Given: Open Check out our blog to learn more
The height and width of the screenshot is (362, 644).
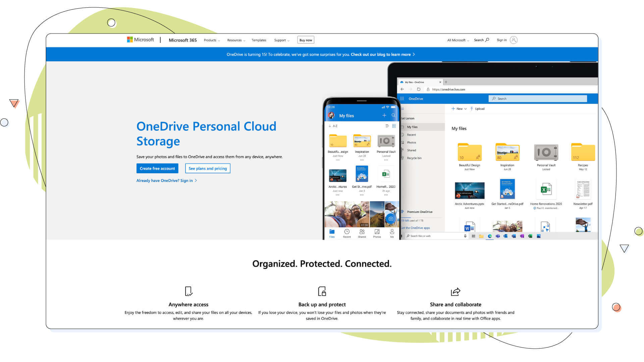Looking at the screenshot, I should click(383, 54).
